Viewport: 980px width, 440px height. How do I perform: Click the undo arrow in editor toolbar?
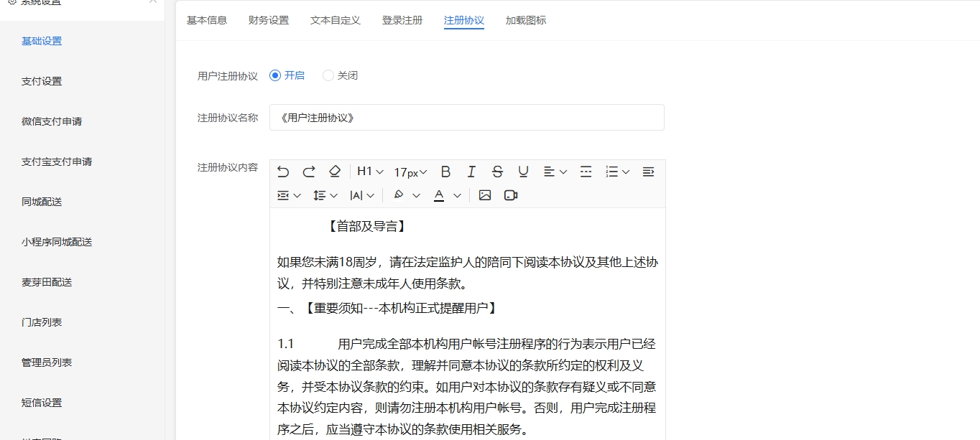[x=283, y=172]
